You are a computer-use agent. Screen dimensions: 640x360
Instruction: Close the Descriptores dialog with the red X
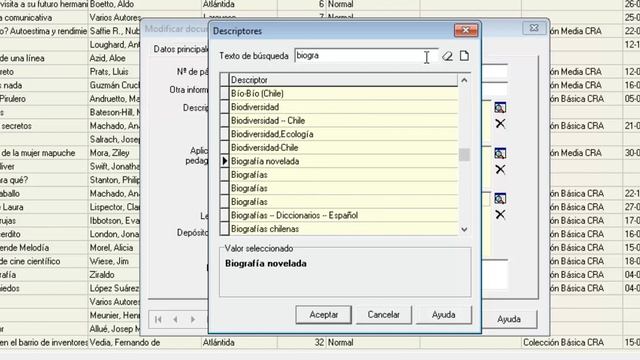click(x=466, y=30)
